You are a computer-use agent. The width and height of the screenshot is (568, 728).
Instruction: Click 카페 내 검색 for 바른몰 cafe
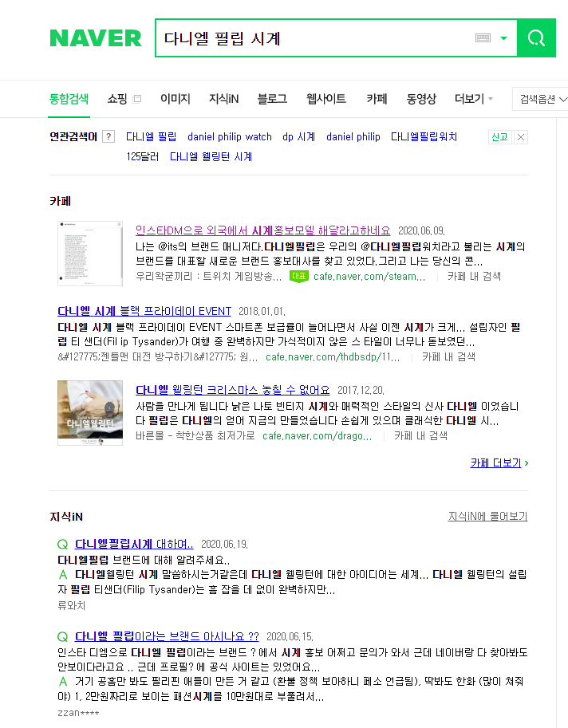coord(420,435)
